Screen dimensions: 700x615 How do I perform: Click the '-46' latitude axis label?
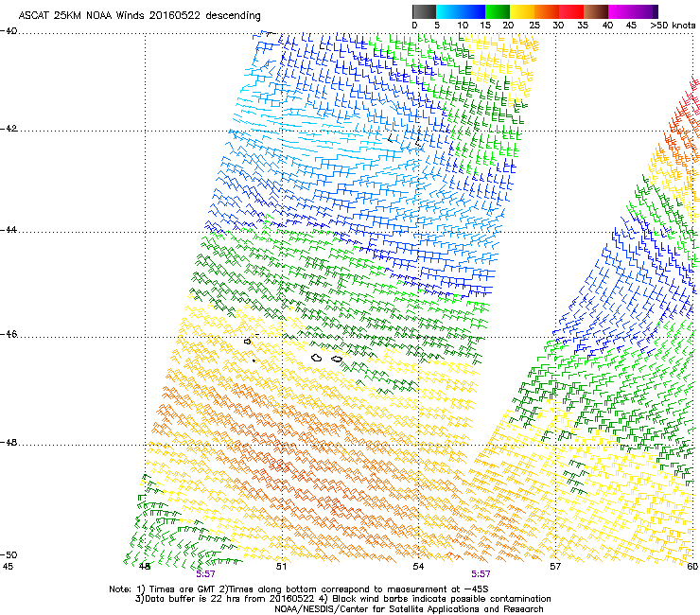[x=9, y=335]
